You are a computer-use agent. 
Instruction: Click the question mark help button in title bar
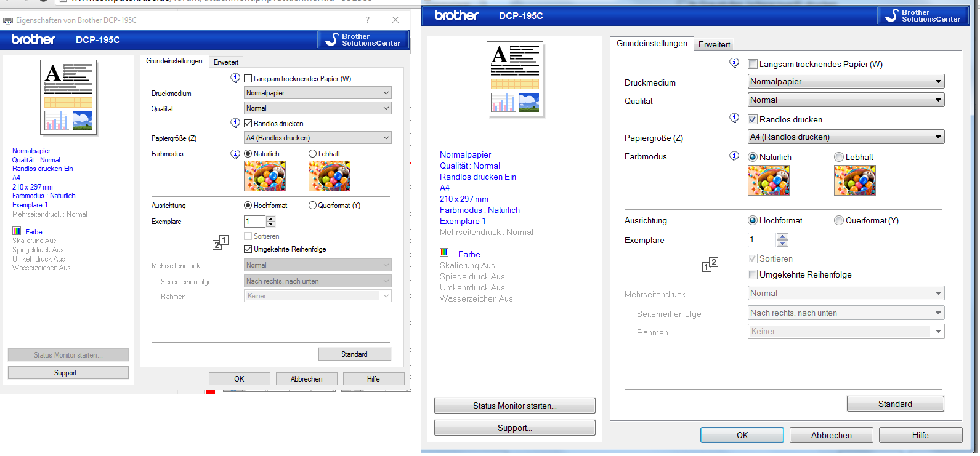(x=368, y=20)
